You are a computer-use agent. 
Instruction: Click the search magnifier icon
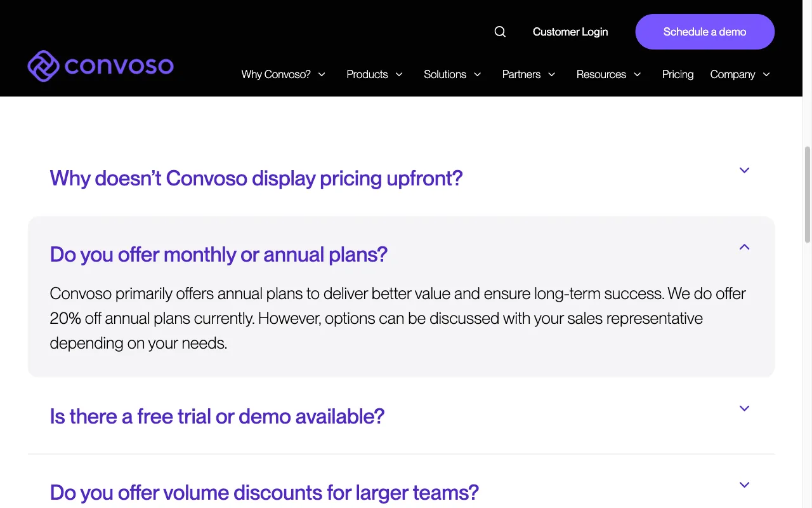(x=500, y=32)
